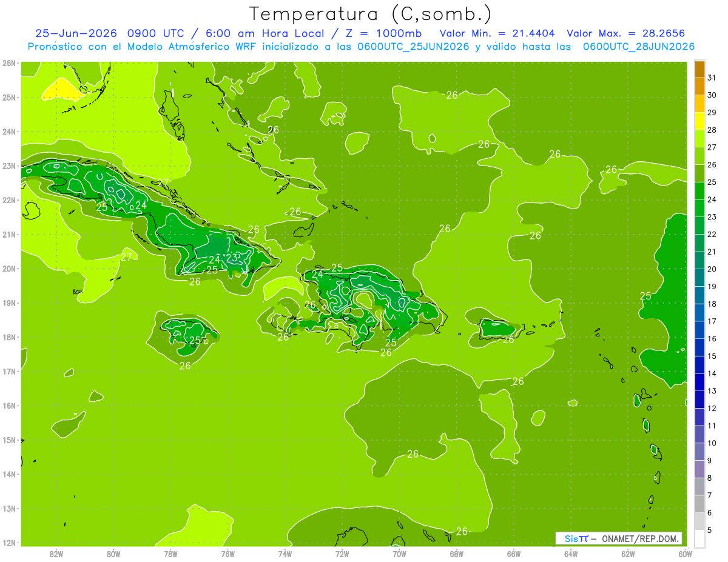
Task: Click the color bar scale value 31
Action: 712,78
